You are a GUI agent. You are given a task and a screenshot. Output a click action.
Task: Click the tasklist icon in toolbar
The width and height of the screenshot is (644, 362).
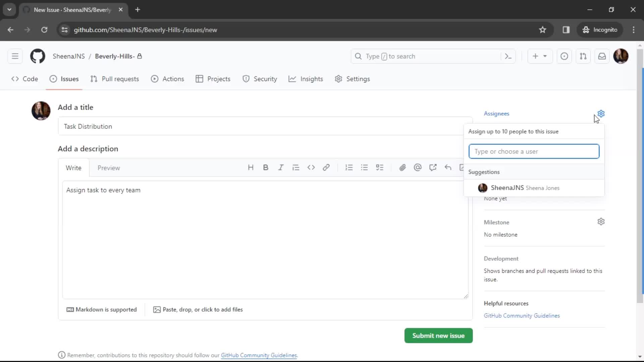click(x=379, y=168)
